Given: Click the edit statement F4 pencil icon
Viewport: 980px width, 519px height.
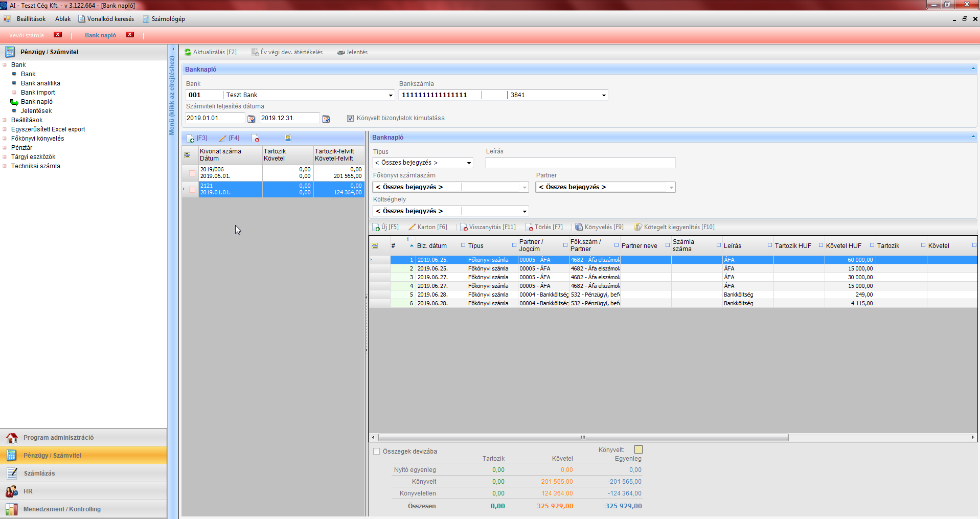Looking at the screenshot, I should (222, 139).
